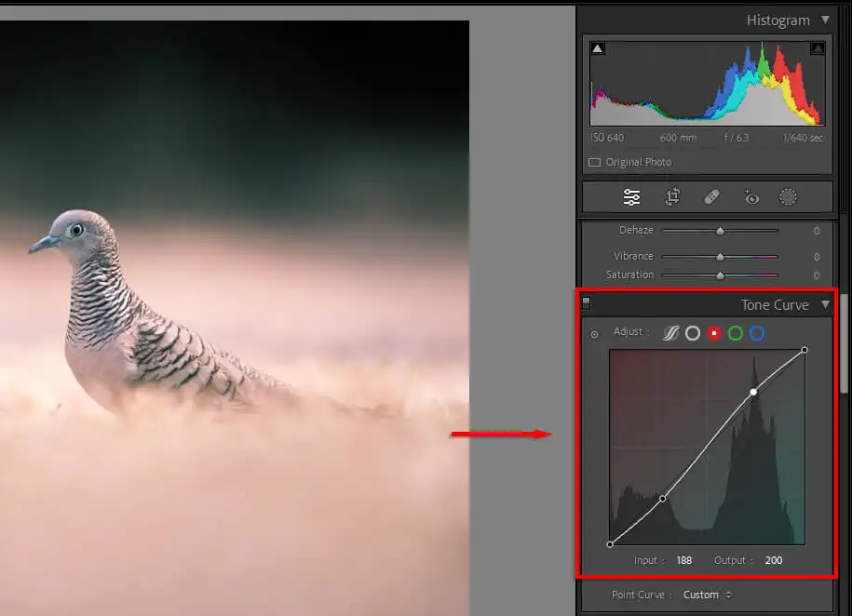Click the tone curve Input value field
Viewport: 852px width, 616px height.
point(684,560)
